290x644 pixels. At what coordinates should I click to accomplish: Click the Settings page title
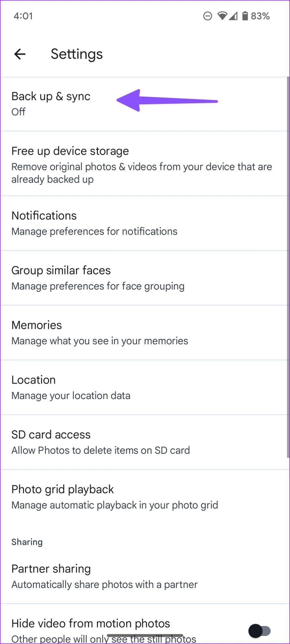77,54
